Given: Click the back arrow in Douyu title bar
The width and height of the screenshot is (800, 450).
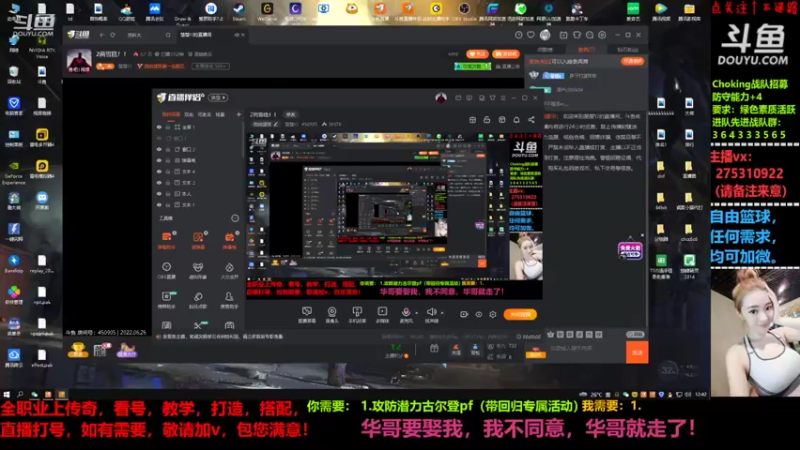Looking at the screenshot, I should 102,35.
